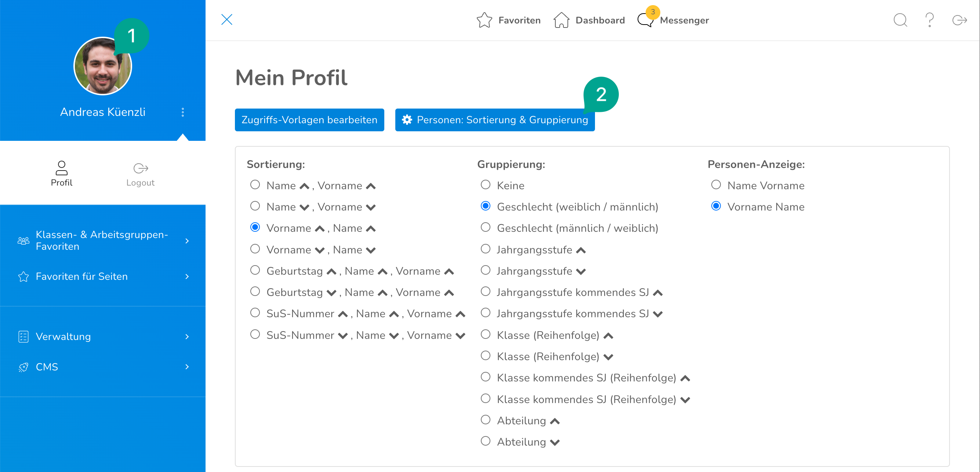Select grouping option Keine
The width and height of the screenshot is (980, 472).
click(x=486, y=185)
